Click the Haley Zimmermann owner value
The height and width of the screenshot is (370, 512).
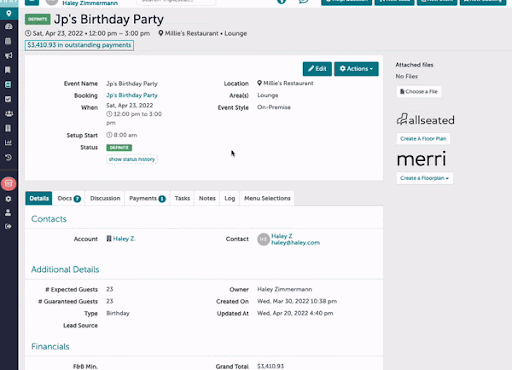(284, 289)
